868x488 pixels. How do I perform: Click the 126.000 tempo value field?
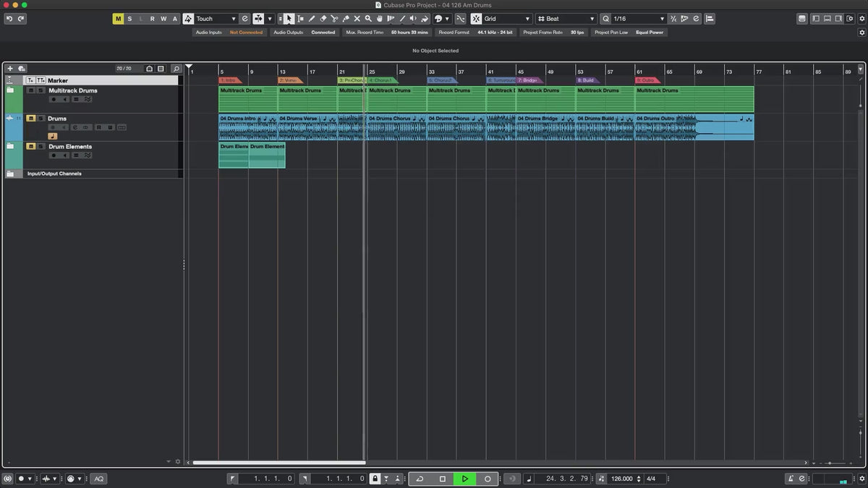coord(621,479)
